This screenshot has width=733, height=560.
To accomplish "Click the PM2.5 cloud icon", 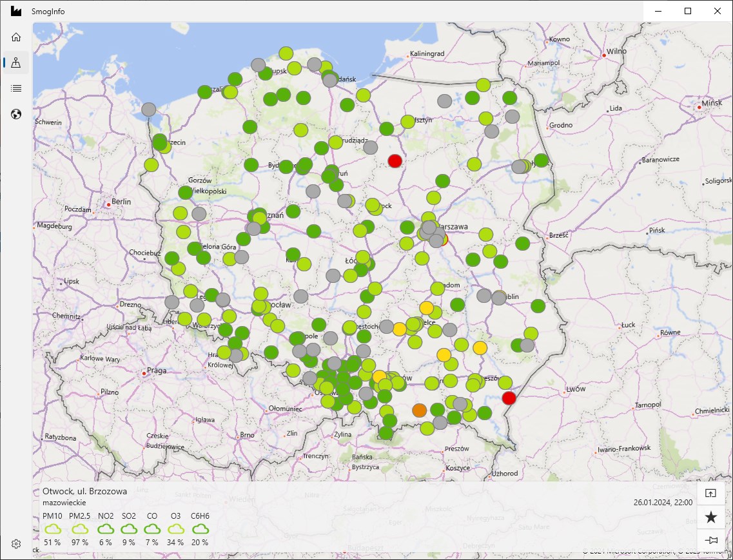I will [x=80, y=528].
